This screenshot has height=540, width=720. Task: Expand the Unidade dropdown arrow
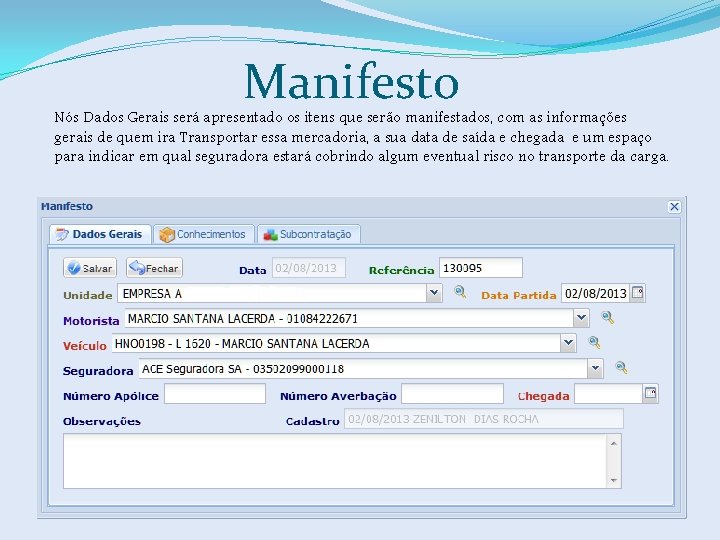pos(434,292)
